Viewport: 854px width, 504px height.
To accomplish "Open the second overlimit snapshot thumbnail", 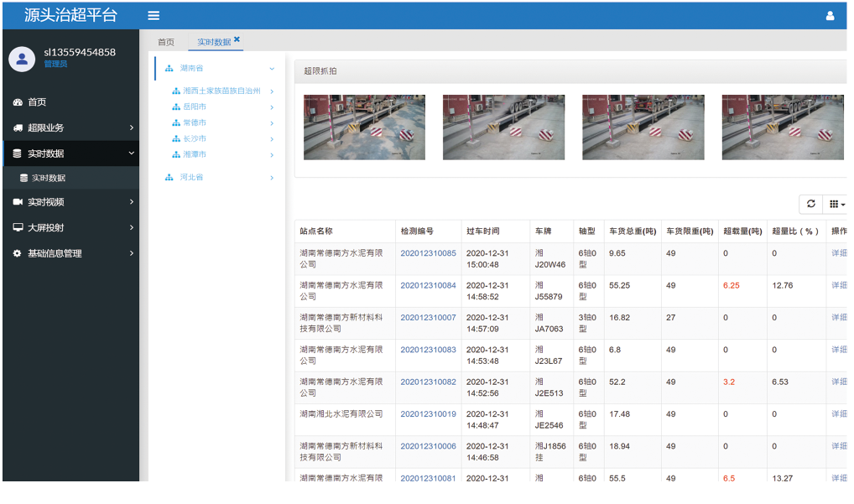I will (504, 127).
